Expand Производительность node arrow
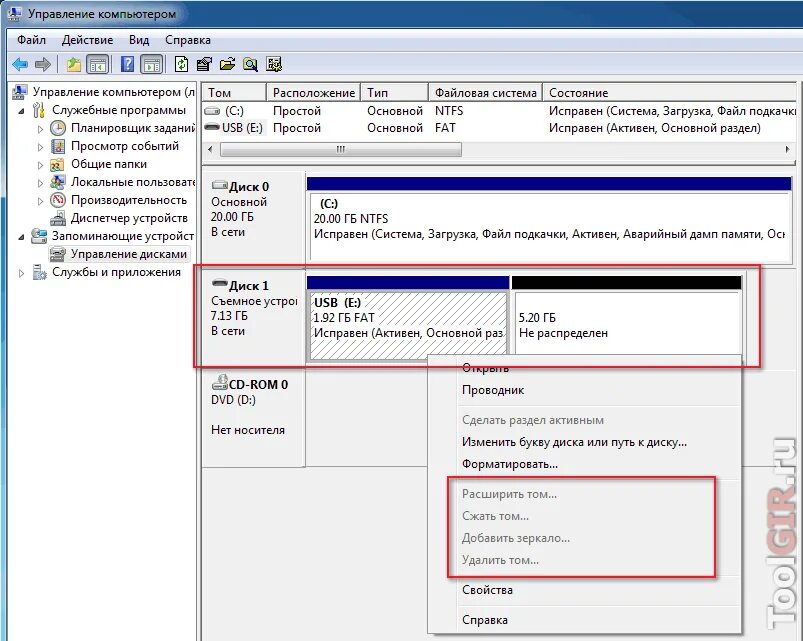Image resolution: width=803 pixels, height=641 pixels. pos(40,201)
